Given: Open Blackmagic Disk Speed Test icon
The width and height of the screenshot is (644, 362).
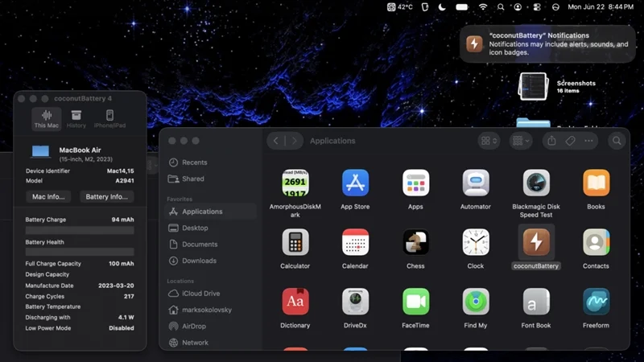Looking at the screenshot, I should (536, 183).
